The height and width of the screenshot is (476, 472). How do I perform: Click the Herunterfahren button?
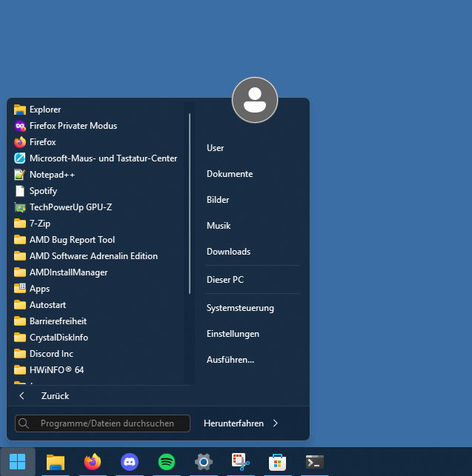point(233,423)
